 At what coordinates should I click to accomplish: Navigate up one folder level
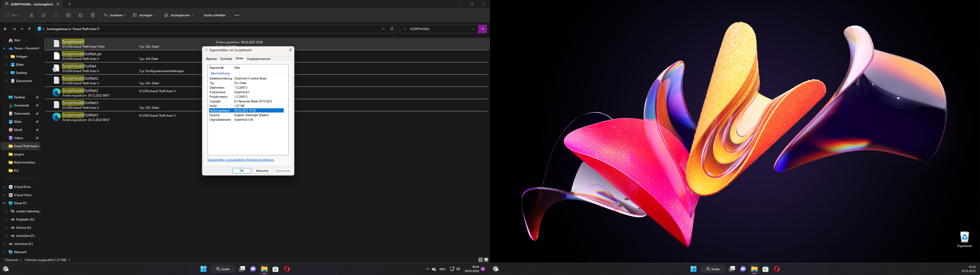tap(29, 29)
